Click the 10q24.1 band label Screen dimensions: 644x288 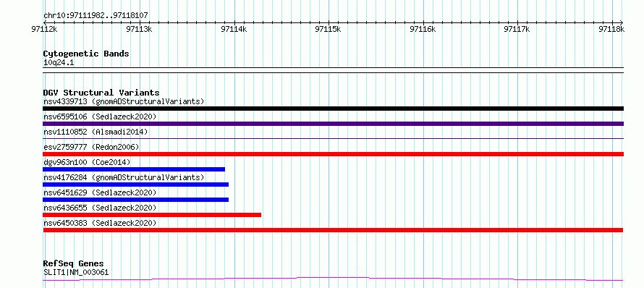point(59,63)
